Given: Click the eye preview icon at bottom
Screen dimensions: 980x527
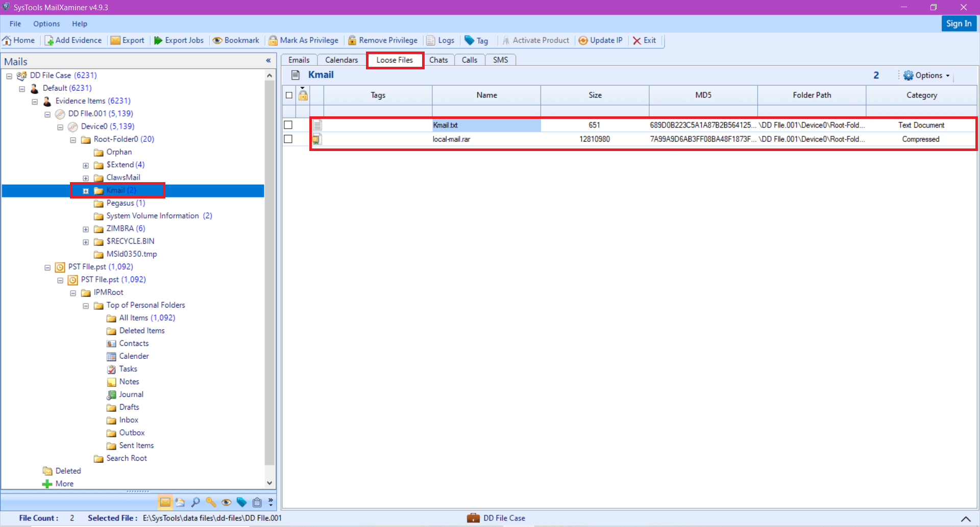Looking at the screenshot, I should point(226,502).
